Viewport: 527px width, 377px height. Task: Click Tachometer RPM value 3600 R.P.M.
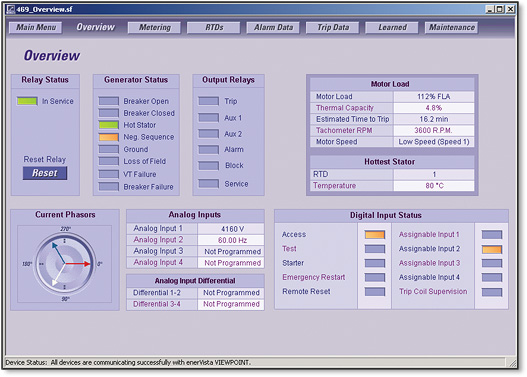coord(434,130)
